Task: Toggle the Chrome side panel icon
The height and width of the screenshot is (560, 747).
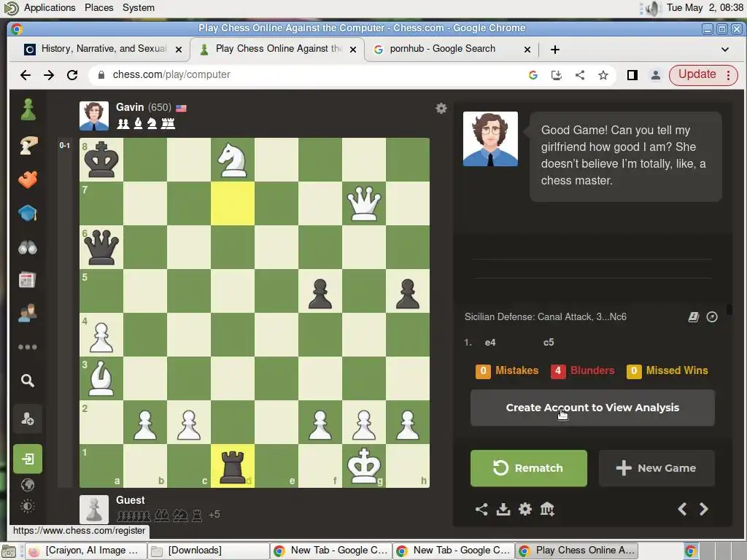Action: click(632, 75)
